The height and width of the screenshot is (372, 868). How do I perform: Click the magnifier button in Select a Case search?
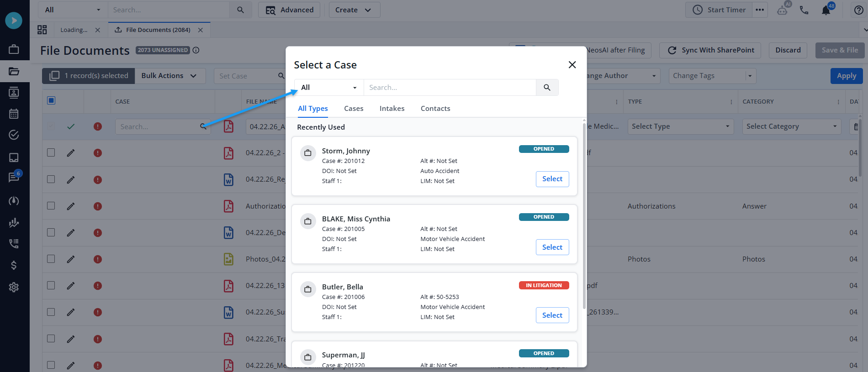pos(547,88)
